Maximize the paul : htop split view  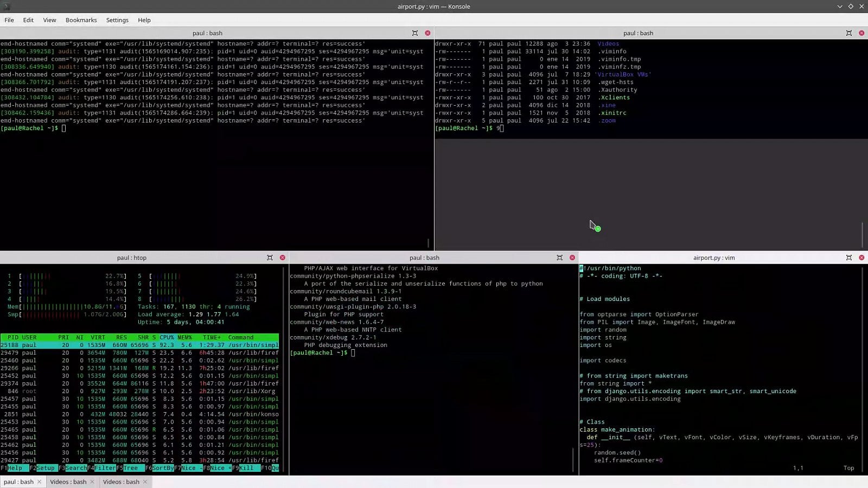click(270, 258)
